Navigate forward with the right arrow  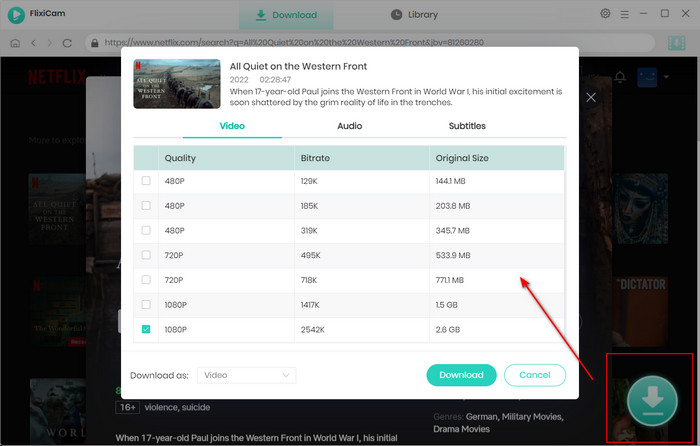(x=50, y=43)
